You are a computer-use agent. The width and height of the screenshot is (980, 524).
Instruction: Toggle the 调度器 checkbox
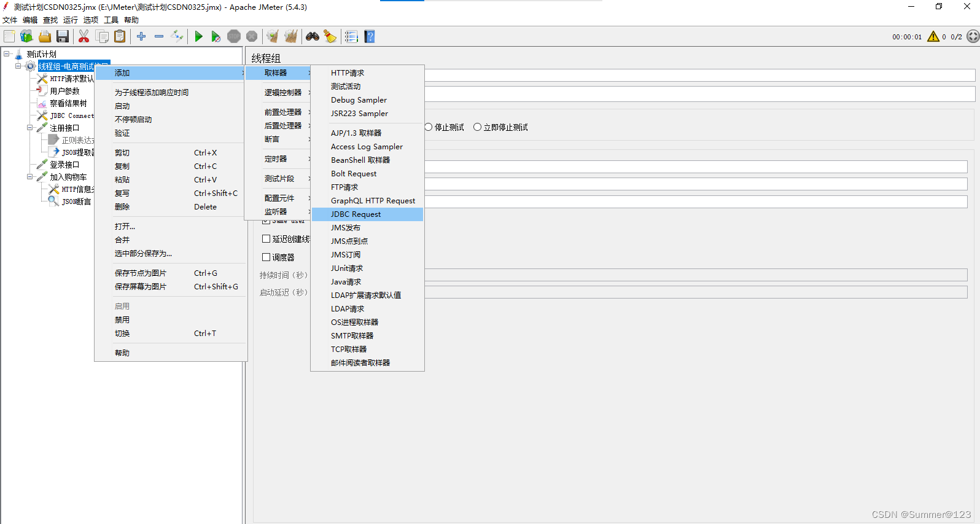click(266, 257)
